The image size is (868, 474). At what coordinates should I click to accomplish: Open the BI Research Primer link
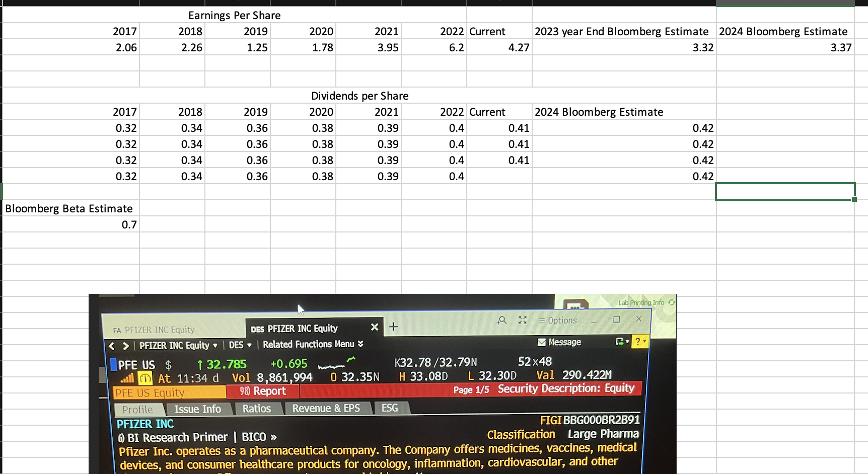(173, 437)
